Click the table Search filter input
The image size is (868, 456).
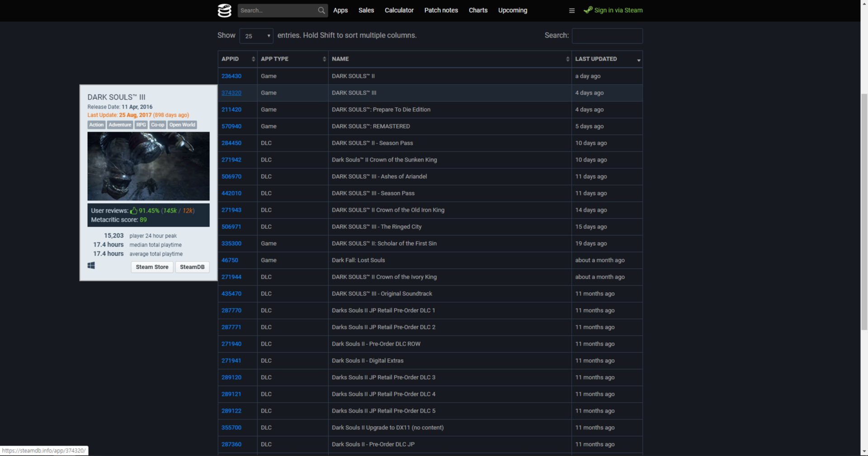click(607, 36)
